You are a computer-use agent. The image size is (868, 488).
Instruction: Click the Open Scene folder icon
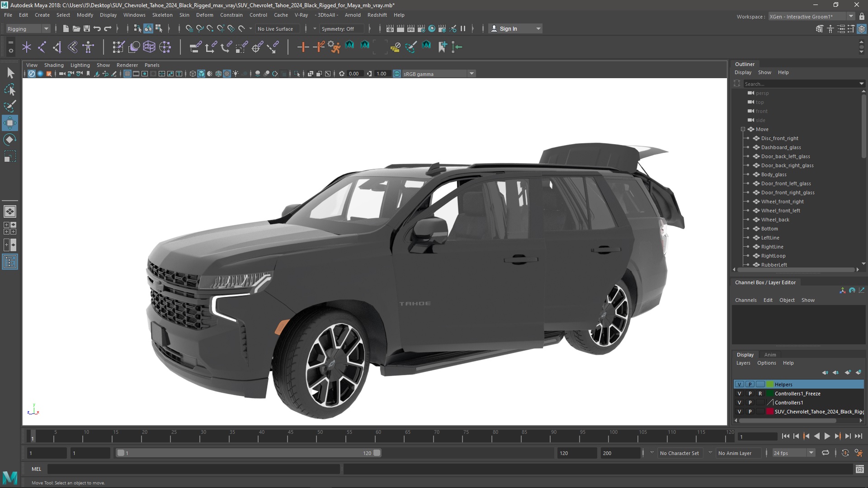point(76,28)
